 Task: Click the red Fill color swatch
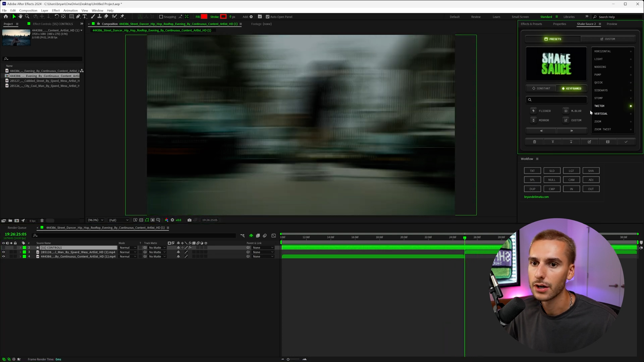pyautogui.click(x=204, y=17)
